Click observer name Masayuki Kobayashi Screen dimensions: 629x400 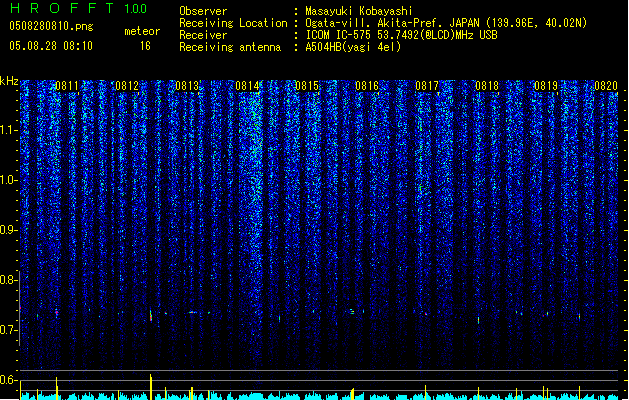tap(359, 11)
